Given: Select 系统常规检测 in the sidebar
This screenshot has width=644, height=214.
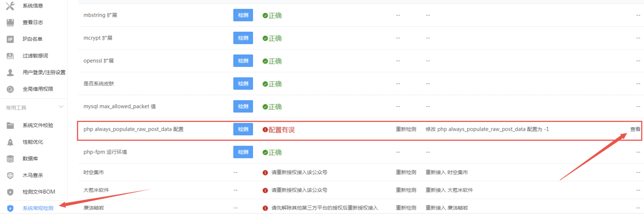Looking at the screenshot, I should 38,208.
